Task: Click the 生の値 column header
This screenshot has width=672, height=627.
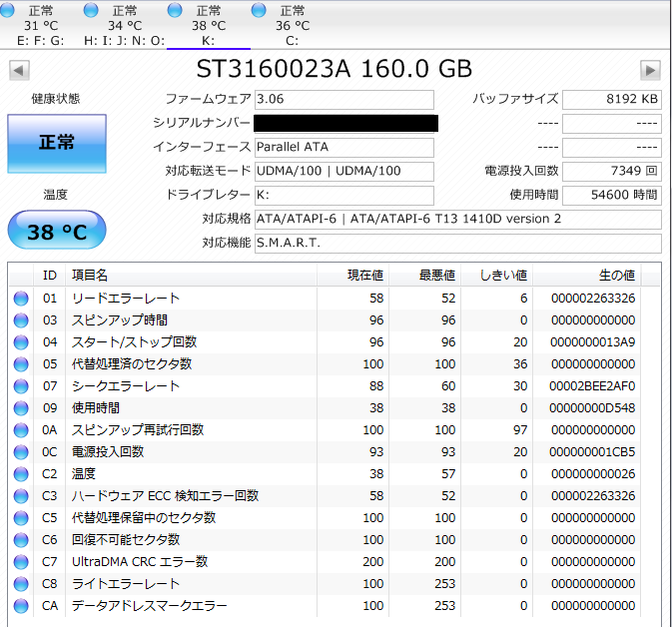Action: coord(615,275)
